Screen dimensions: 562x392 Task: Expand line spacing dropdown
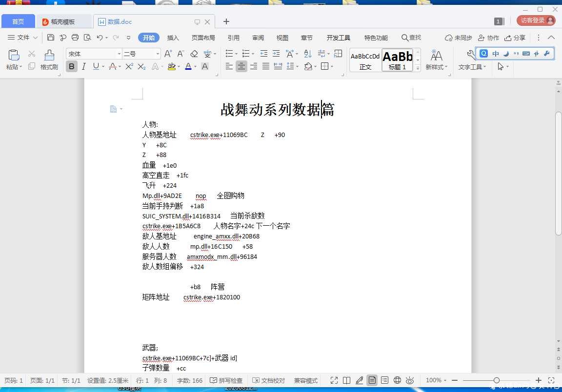coord(297,67)
